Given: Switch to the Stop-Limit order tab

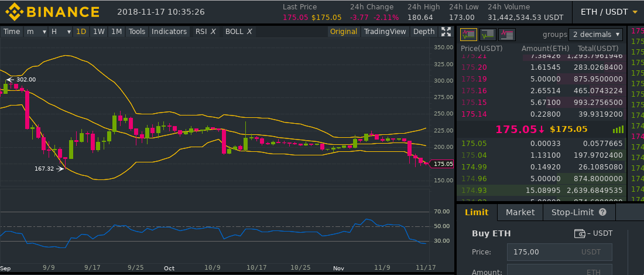Looking at the screenshot, I should click(579, 212).
